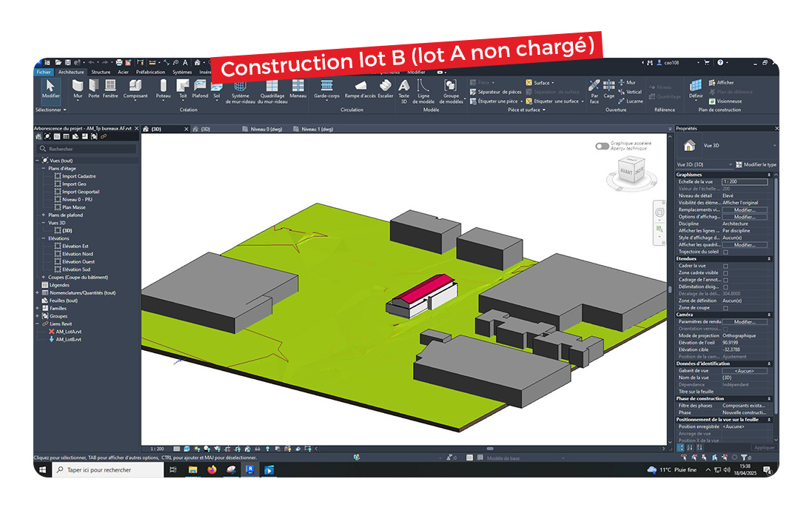Viewport: 812px width, 516px height.
Task: Tick the Zone de coupe checkbox
Action: point(725,308)
